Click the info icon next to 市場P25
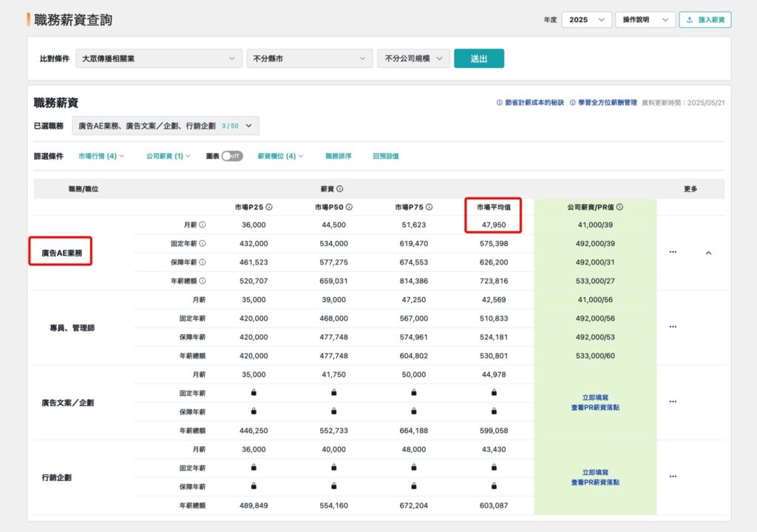757x532 pixels. click(269, 207)
